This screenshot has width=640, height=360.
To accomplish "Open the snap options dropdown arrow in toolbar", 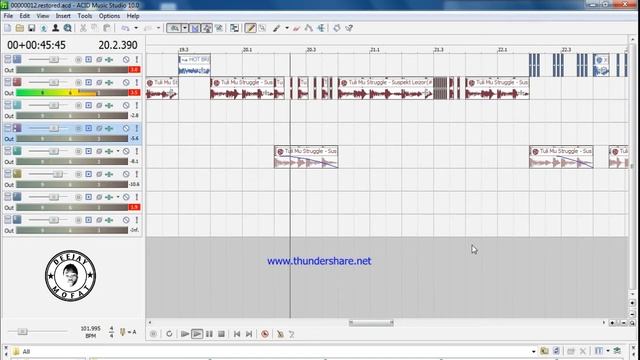I will [x=185, y=28].
